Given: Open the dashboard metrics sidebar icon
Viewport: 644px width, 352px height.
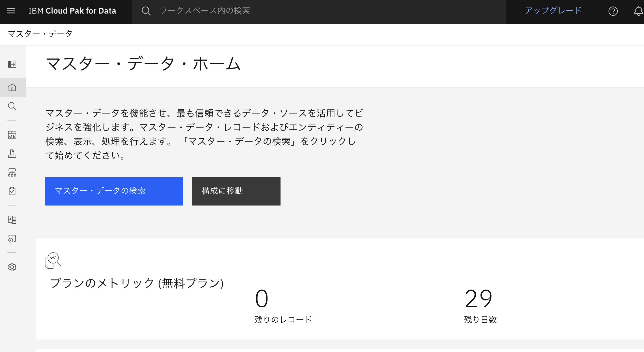Looking at the screenshot, I should tap(12, 135).
